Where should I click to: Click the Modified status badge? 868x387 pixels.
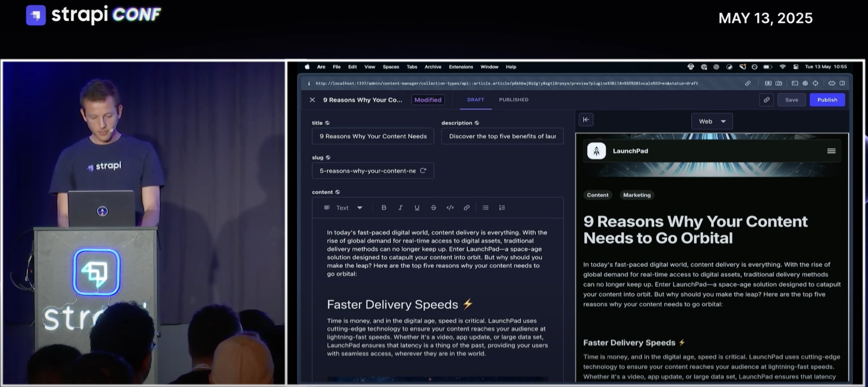[428, 100]
